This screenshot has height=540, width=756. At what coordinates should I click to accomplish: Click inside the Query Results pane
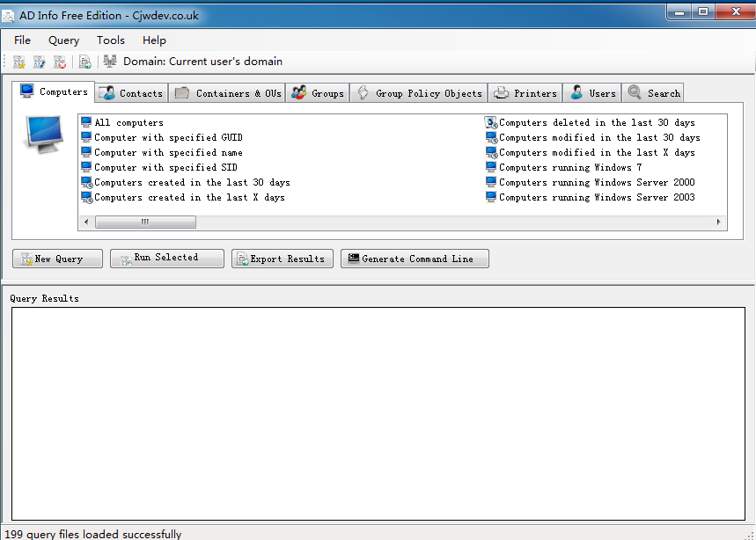point(378,413)
